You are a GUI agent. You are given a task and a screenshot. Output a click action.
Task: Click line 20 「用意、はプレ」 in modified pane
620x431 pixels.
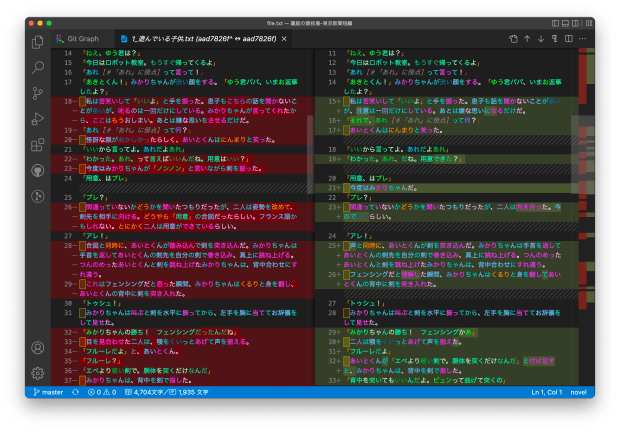pos(368,178)
